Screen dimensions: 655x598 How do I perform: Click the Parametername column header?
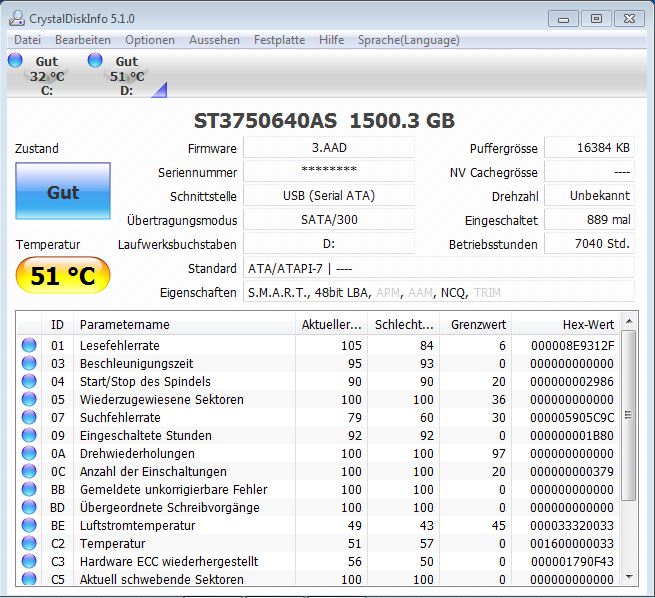pyautogui.click(x=184, y=324)
